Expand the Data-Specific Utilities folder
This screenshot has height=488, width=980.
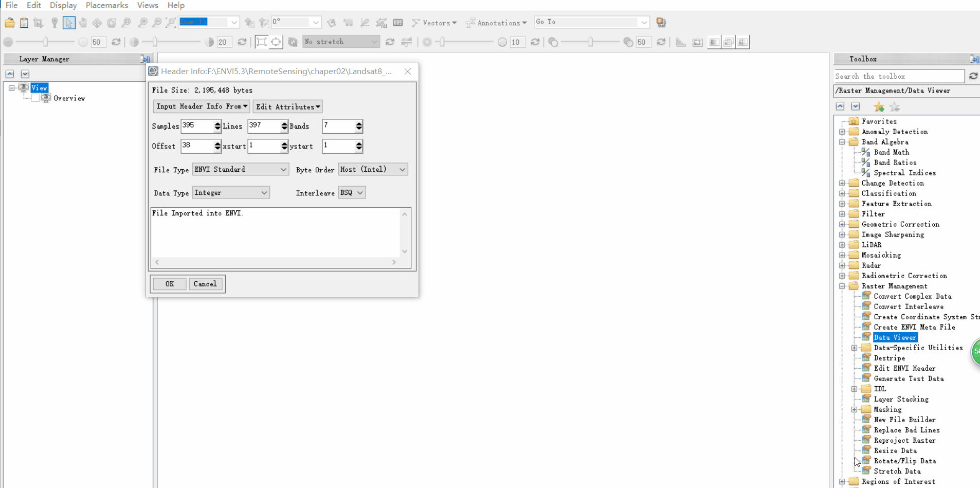(x=855, y=348)
